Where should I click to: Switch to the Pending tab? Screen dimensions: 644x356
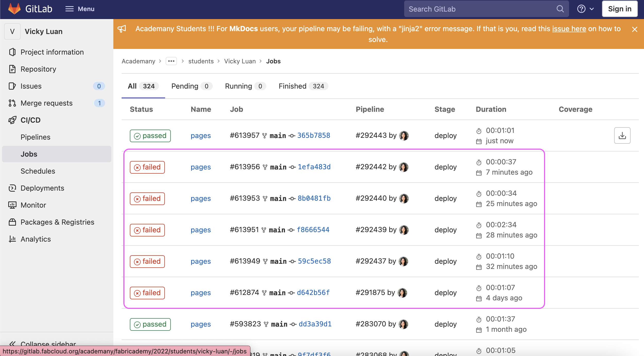(192, 86)
